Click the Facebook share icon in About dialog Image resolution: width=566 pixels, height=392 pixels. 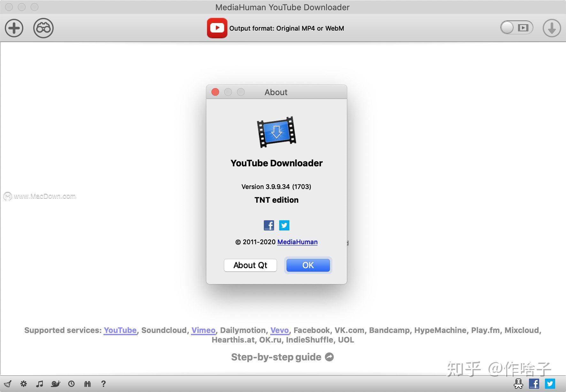tap(269, 225)
